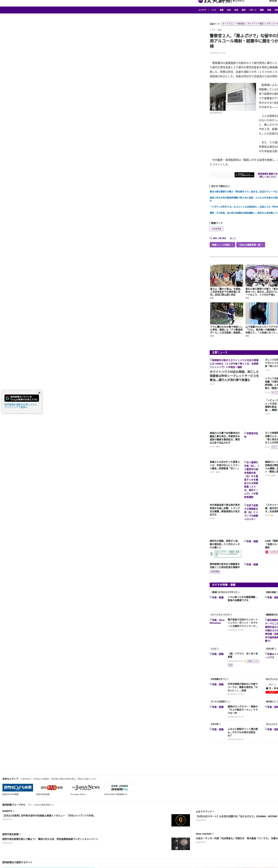Screen dimensions: 278x868
Task: Open the black bear photo thumbnail
Action: [261, 313]
